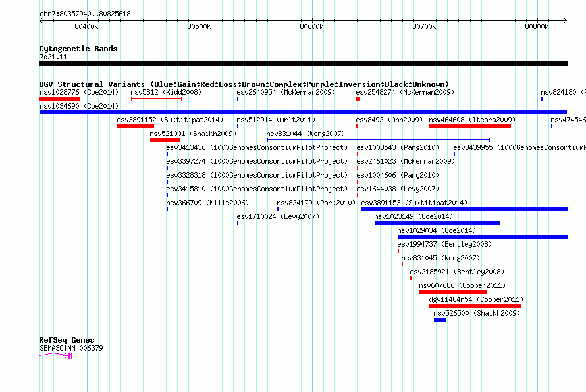The image size is (586, 392).
Task: Click the black 7q21.11 cytogenetic band
Action: click(303, 64)
